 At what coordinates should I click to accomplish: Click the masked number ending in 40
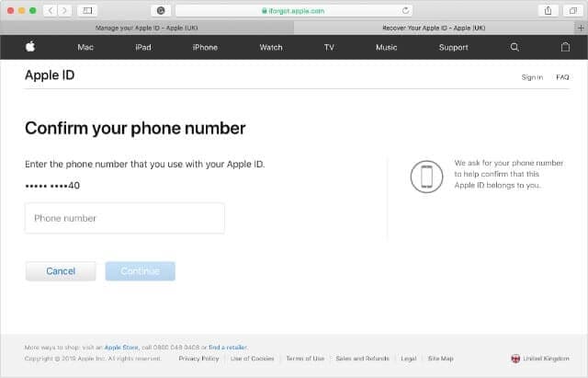point(52,186)
